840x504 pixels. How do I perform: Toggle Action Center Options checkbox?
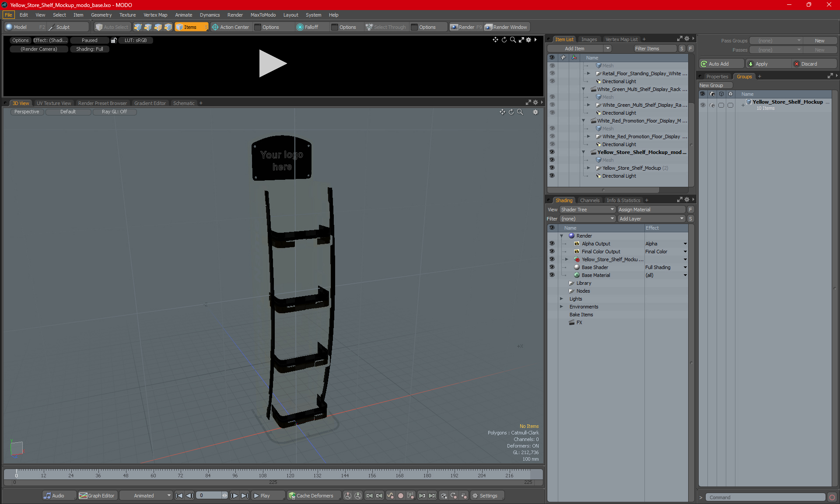tap(258, 27)
